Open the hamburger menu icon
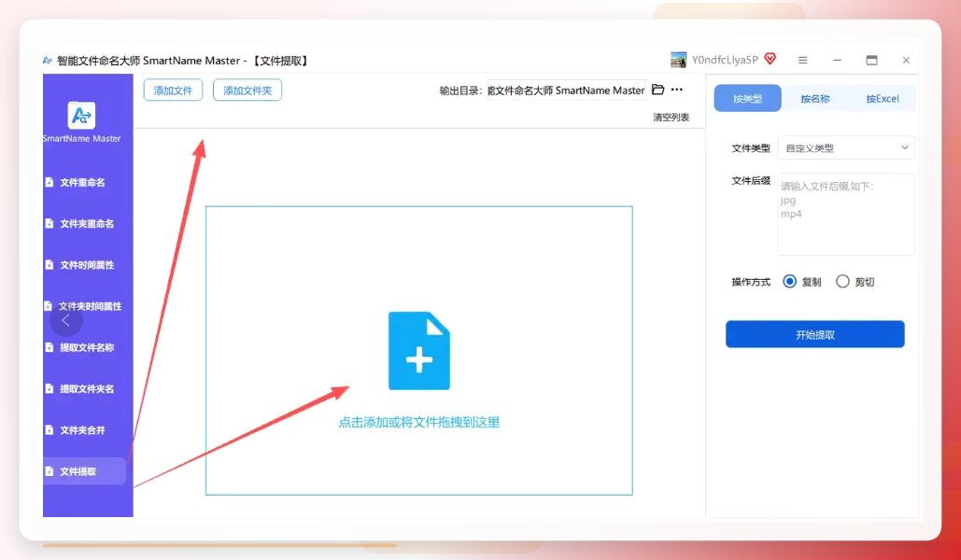Viewport: 961px width, 560px height. (x=803, y=60)
